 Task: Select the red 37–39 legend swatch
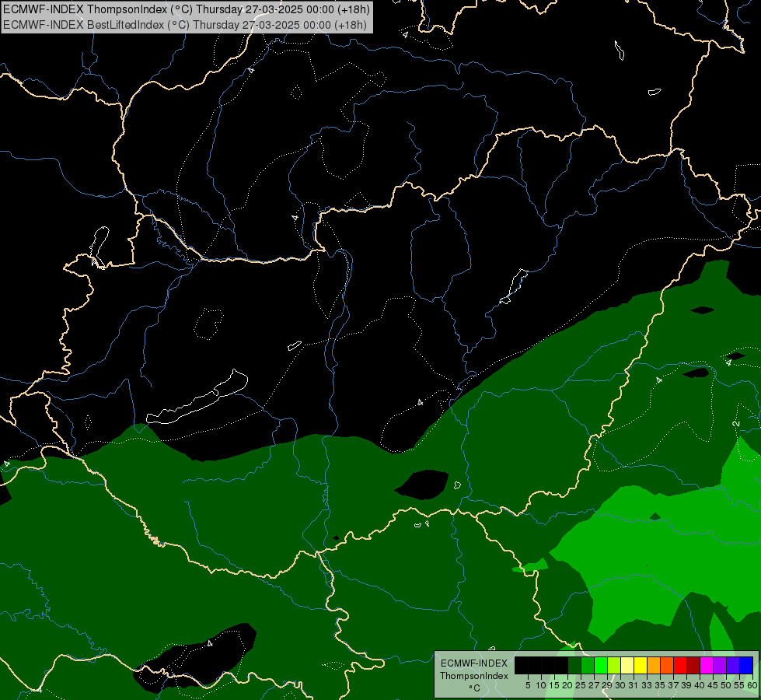click(x=680, y=665)
